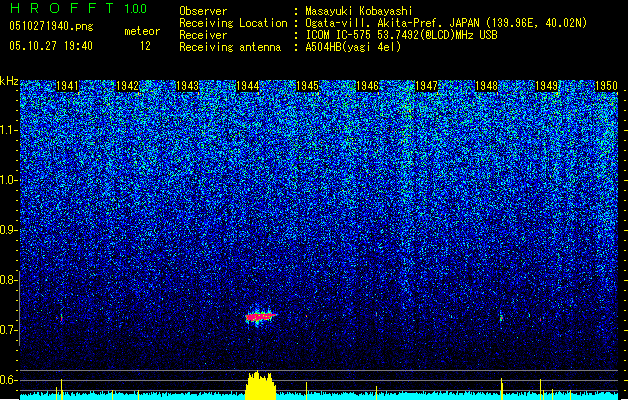Click the tiny echo dot just after 1945
The height and width of the screenshot is (400, 629).
point(306,316)
